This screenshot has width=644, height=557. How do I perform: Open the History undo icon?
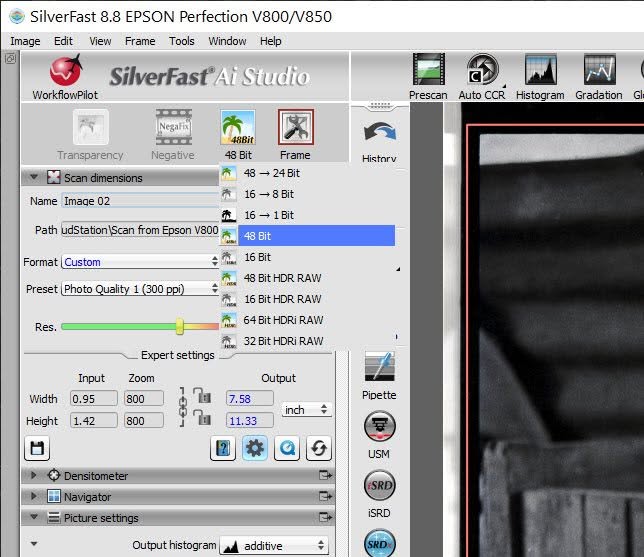point(380,133)
